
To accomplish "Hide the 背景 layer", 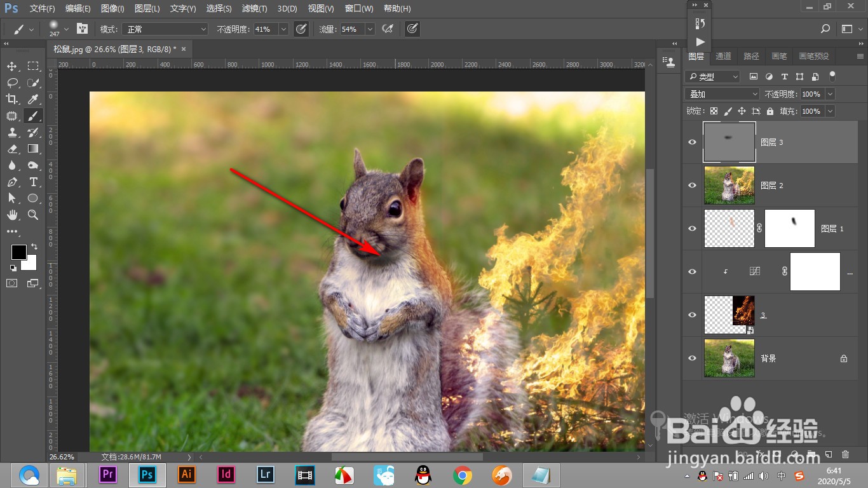I will pos(693,358).
